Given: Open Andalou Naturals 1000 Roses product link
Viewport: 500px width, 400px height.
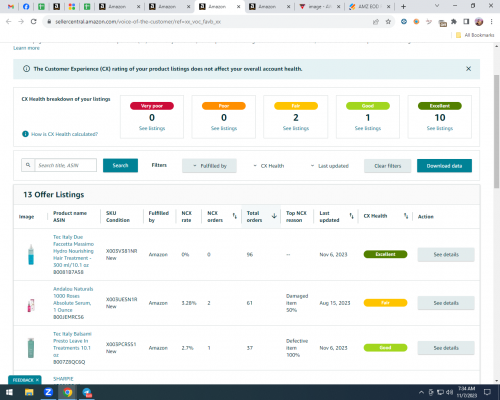Looking at the screenshot, I should point(73,299).
